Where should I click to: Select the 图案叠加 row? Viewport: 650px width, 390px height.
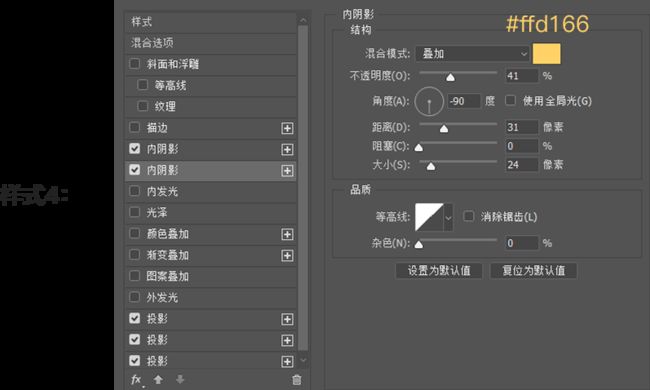tap(211, 276)
